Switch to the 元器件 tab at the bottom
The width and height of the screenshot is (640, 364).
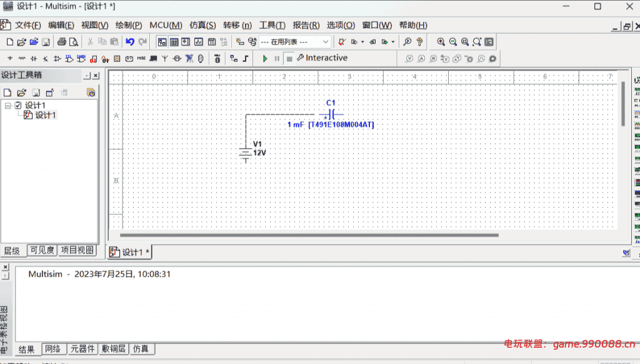point(82,349)
